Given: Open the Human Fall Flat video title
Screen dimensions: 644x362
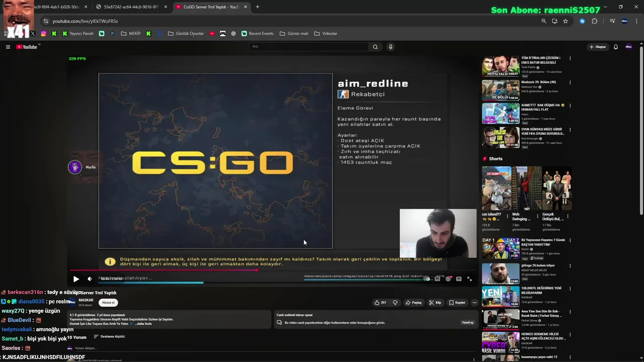Looking at the screenshot, I should click(542, 108).
